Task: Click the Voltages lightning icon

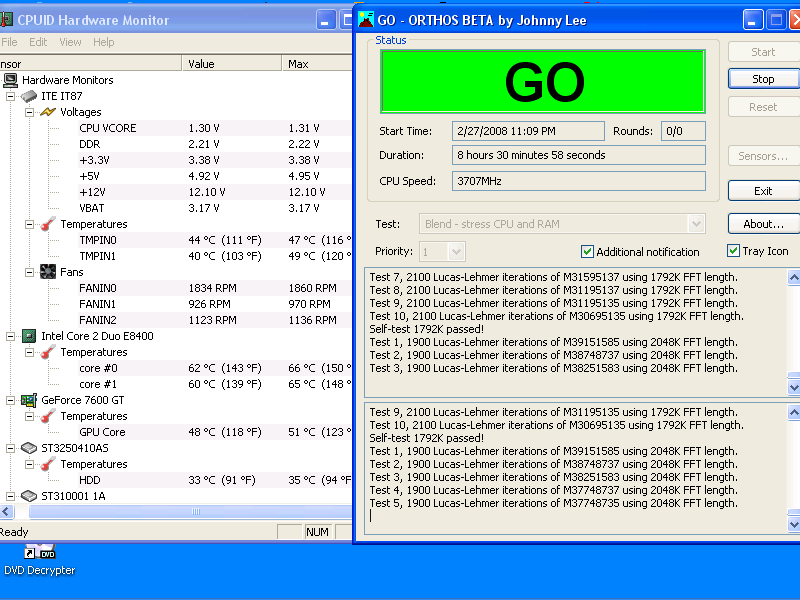Action: coord(48,112)
